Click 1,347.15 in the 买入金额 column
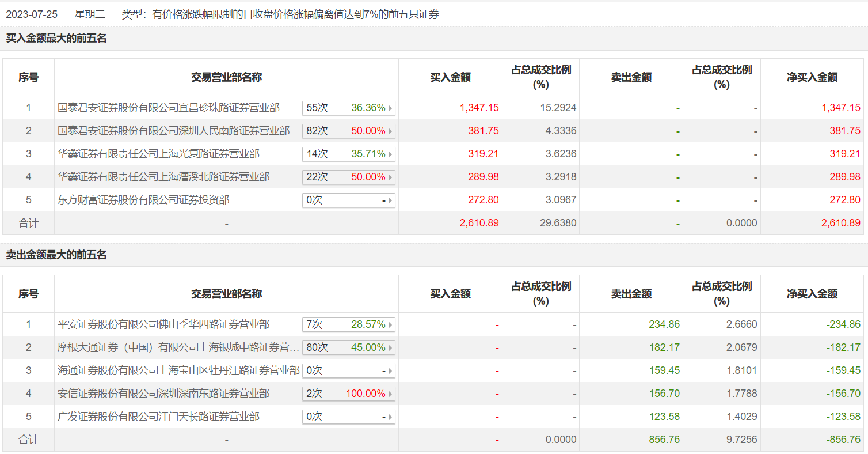Screen dimensions: 868x454 pos(479,108)
